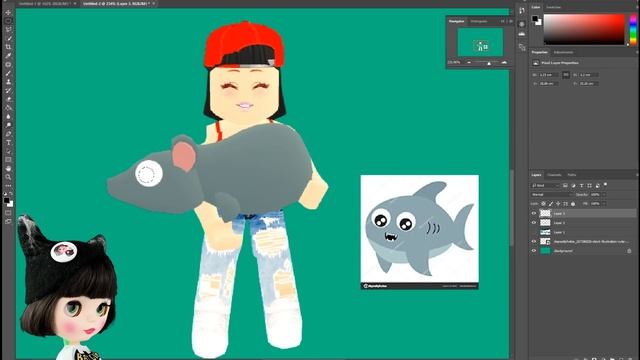Toggle lock position in Layers panel
This screenshot has height=360, width=640.
coord(558,203)
